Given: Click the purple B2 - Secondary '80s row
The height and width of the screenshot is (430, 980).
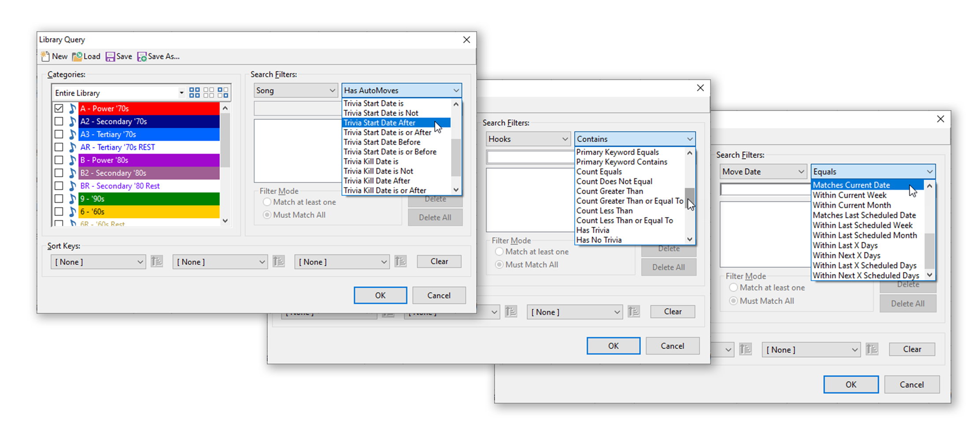Looking at the screenshot, I should click(x=149, y=173).
